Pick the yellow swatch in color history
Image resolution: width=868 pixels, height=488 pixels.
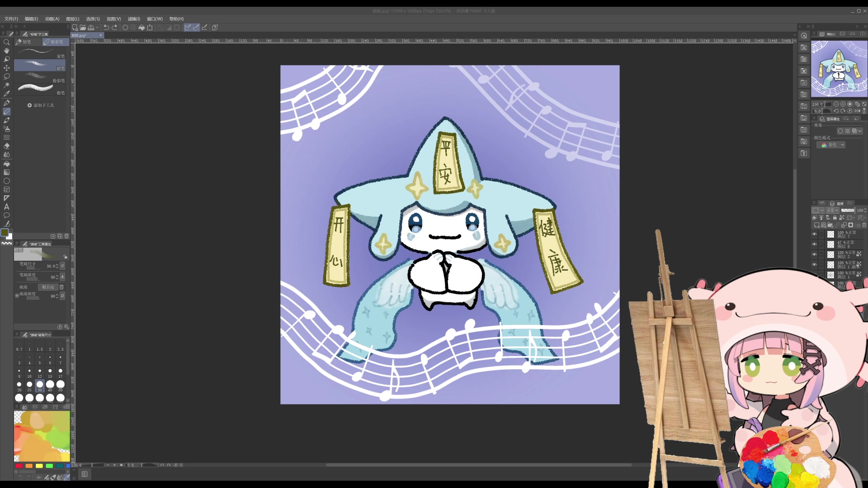tap(39, 466)
